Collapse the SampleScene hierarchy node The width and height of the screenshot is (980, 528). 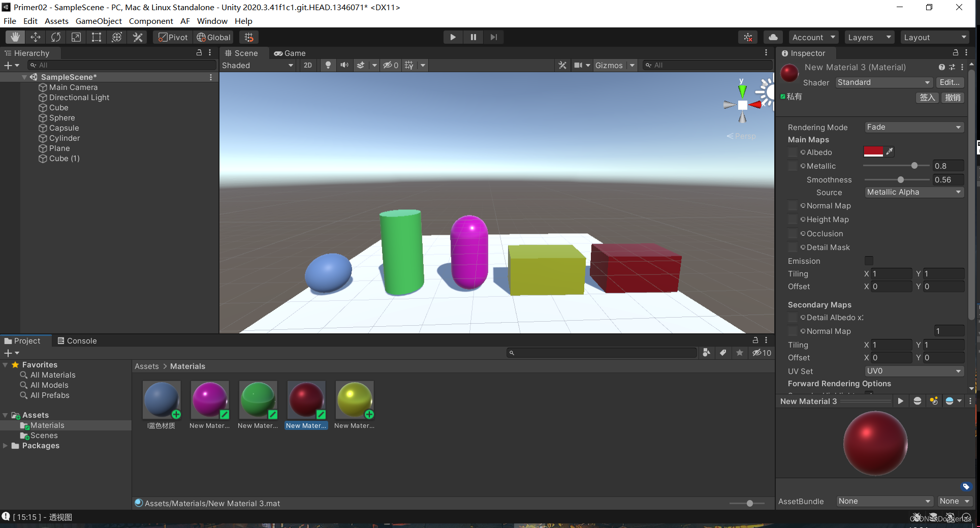(24, 77)
